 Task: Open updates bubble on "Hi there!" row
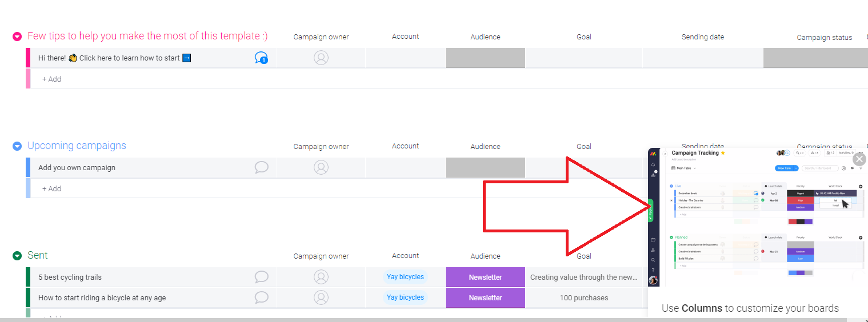261,58
